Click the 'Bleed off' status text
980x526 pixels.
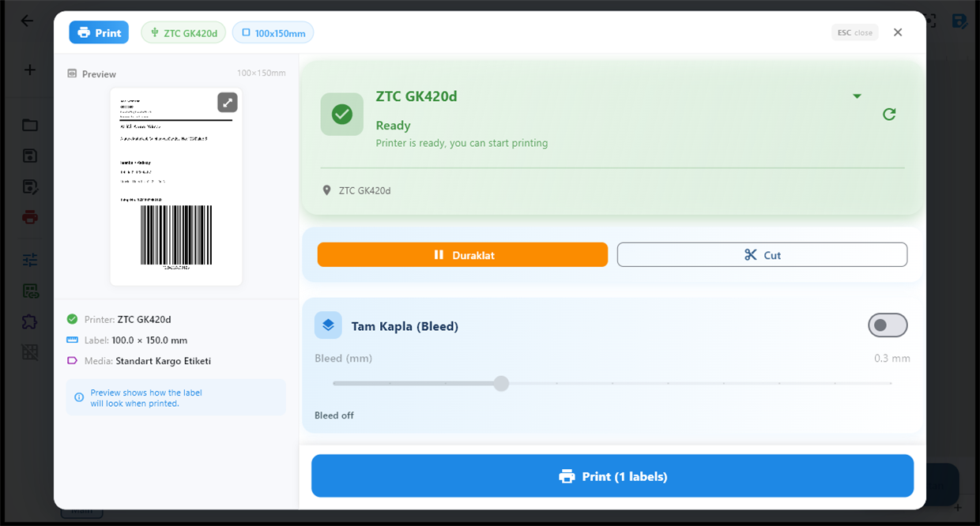pyautogui.click(x=334, y=415)
